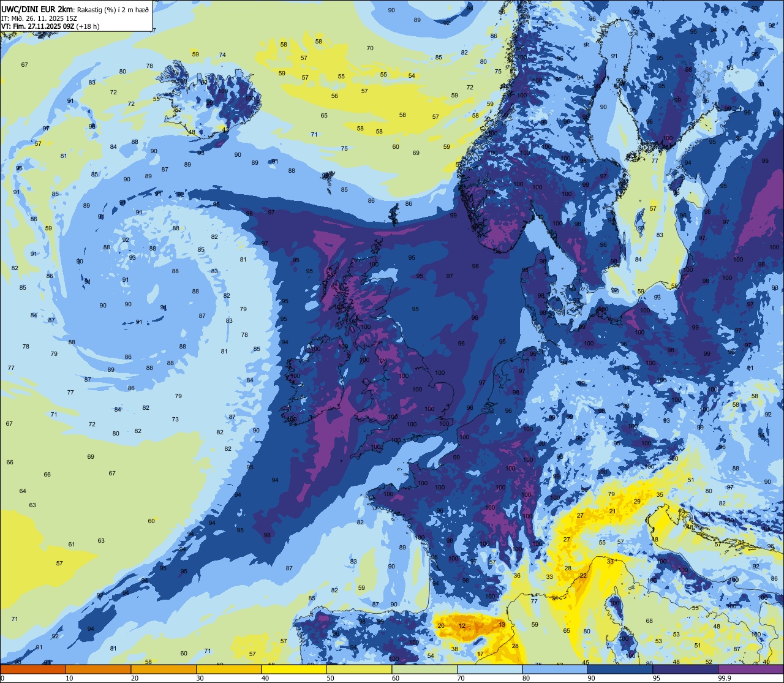Click the legend label '10'
Image resolution: width=784 pixels, height=683 pixels.
pos(69,678)
